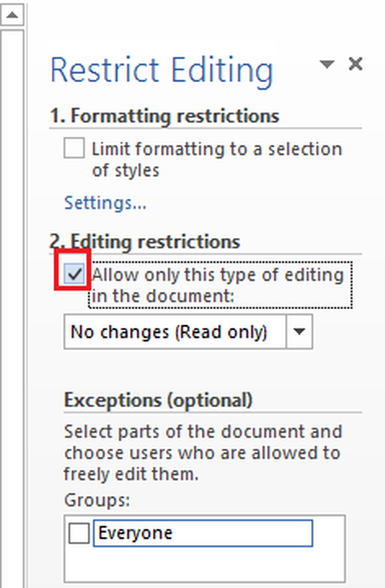Expand the editing type dropdown arrow
Image resolution: width=385 pixels, height=588 pixels.
click(x=299, y=332)
